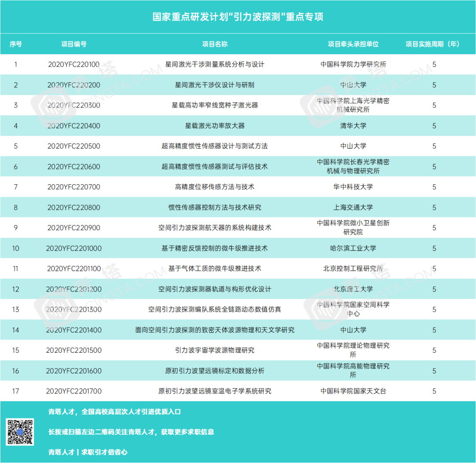Image resolution: width=476 pixels, height=463 pixels.
Task: Click project name "面向空间引力波探测的致密天体波源物理和天文学研究"
Action: [215, 330]
